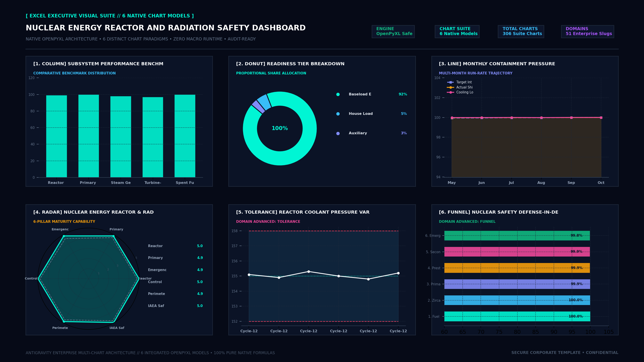The height and width of the screenshot is (362, 644).
Task: Click the May data point on the line chart
Action: [452, 118]
